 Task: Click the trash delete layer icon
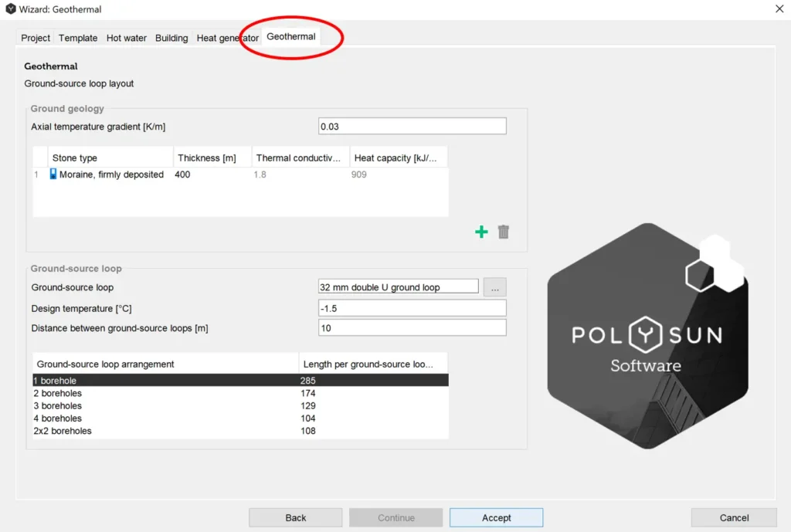[x=504, y=232]
